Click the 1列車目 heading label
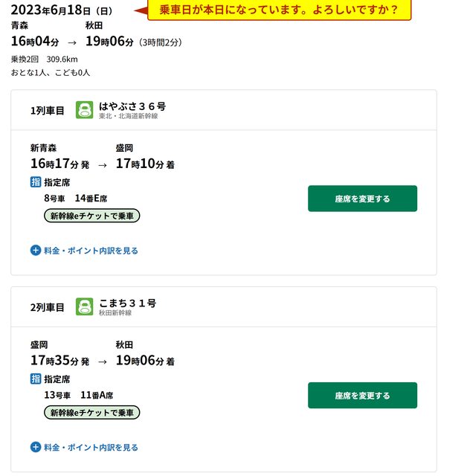Screen dimensions: 470x476 click(x=48, y=111)
